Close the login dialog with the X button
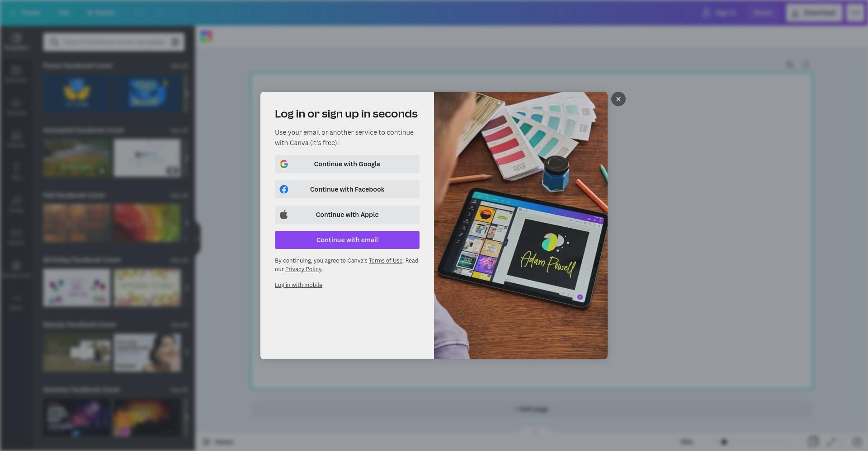This screenshot has width=868, height=451. click(x=618, y=99)
